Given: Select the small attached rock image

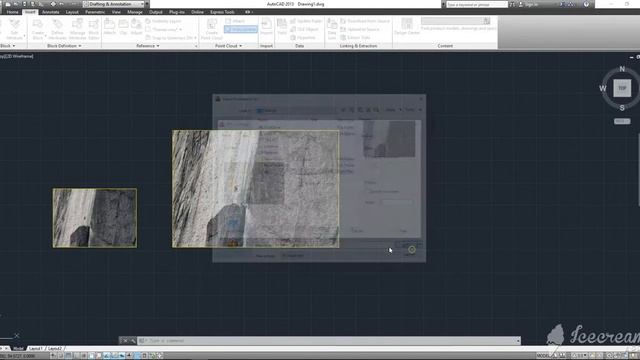Looking at the screenshot, I should click(95, 218).
